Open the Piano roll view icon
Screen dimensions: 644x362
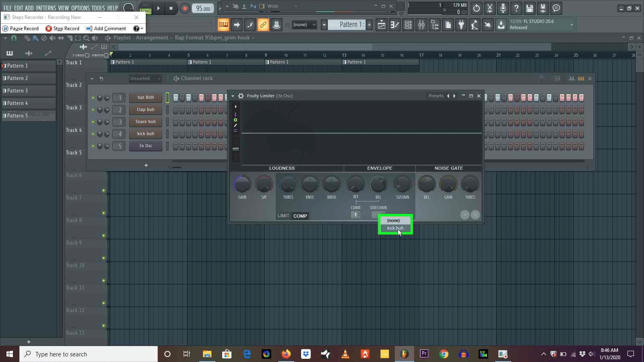(395, 25)
